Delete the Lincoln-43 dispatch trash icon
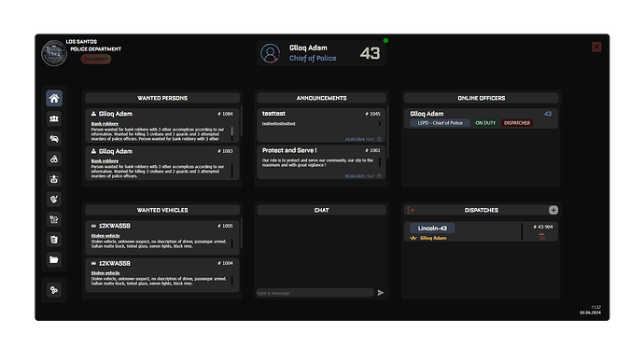 coord(541,236)
